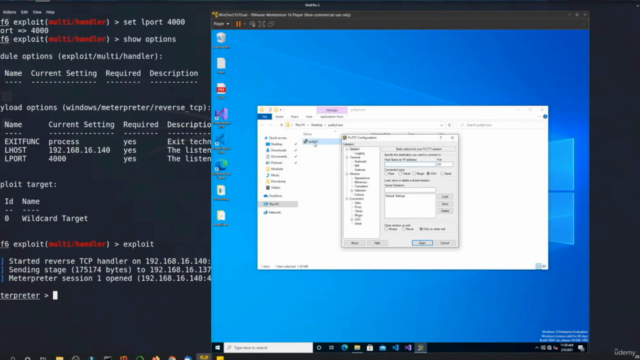
Task: Show hidden tray icons in VM taskbar
Action: tap(537, 348)
